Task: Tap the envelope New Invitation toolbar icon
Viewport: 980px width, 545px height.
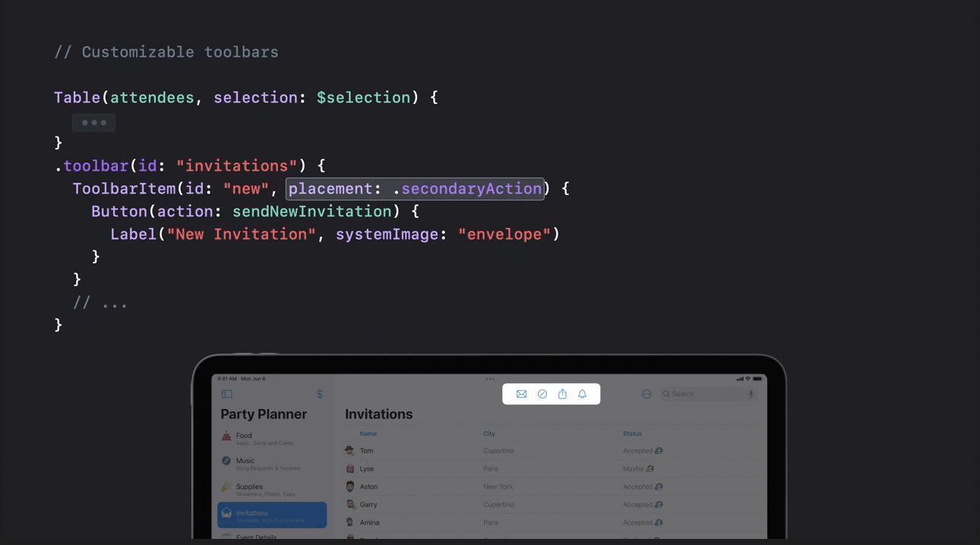Action: click(521, 394)
